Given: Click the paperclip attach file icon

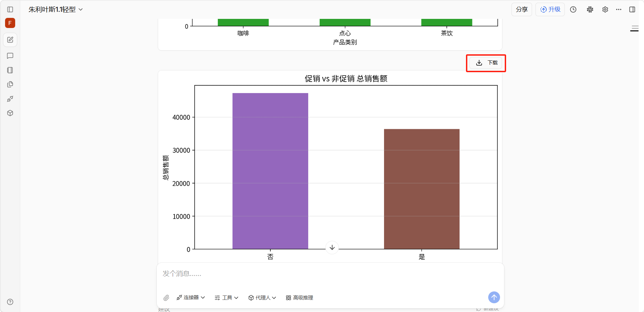Looking at the screenshot, I should [166, 298].
